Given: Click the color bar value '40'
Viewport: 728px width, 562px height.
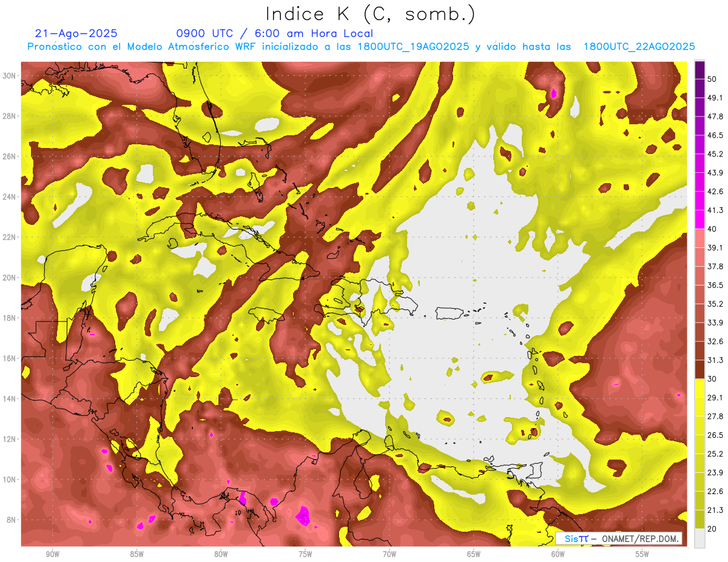Looking at the screenshot, I should coord(712,229).
